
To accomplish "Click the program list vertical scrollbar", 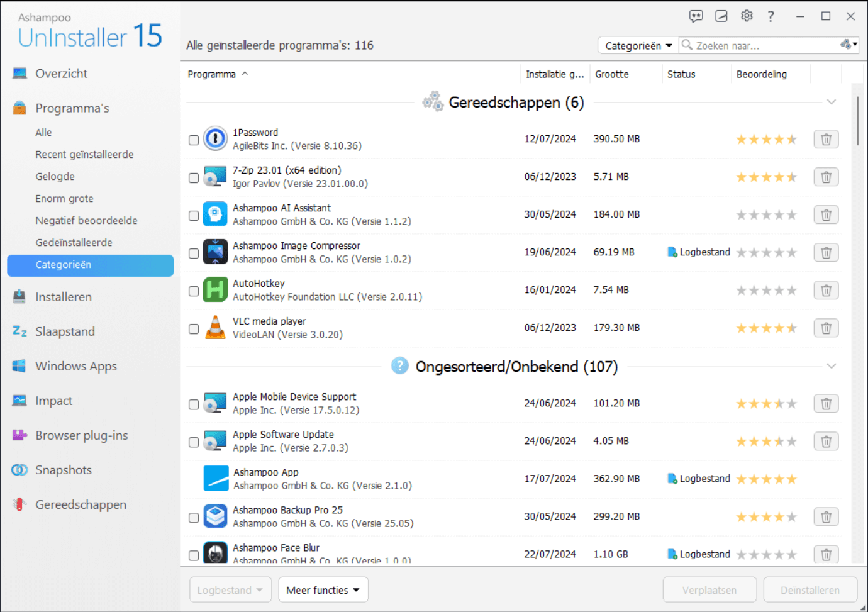I will point(857,121).
